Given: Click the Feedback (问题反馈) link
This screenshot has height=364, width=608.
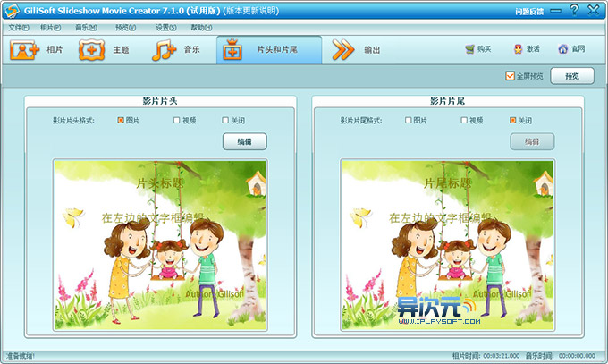Looking at the screenshot, I should 529,12.
